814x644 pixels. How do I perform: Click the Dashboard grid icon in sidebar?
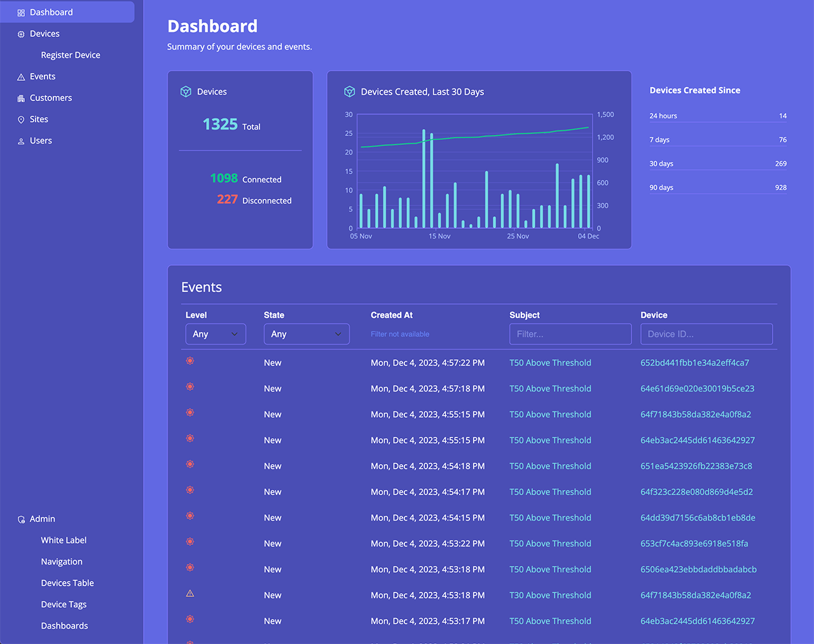point(21,13)
